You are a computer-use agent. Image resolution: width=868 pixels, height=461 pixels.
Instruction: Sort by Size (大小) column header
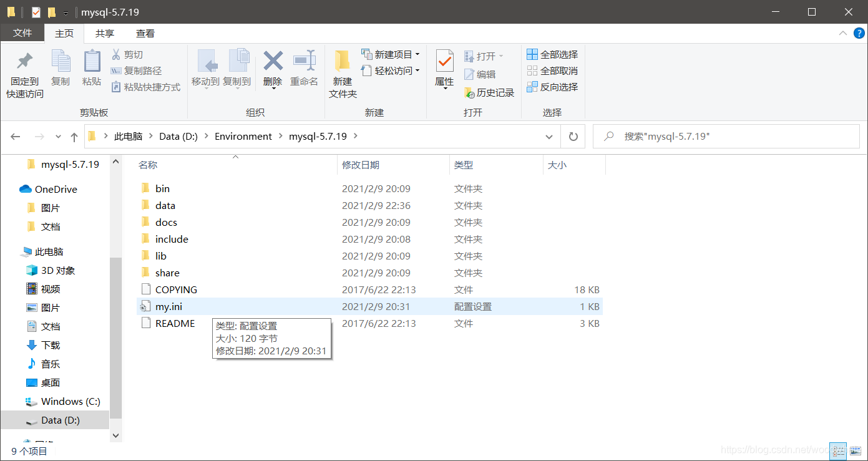pyautogui.click(x=574, y=165)
